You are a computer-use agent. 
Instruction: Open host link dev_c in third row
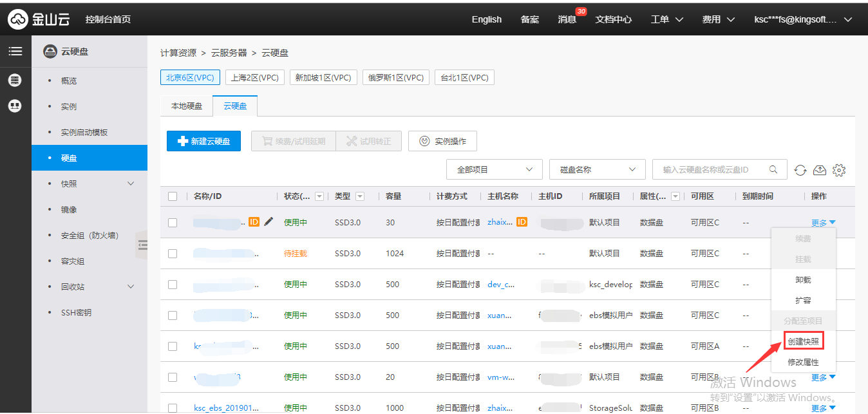tap(502, 284)
